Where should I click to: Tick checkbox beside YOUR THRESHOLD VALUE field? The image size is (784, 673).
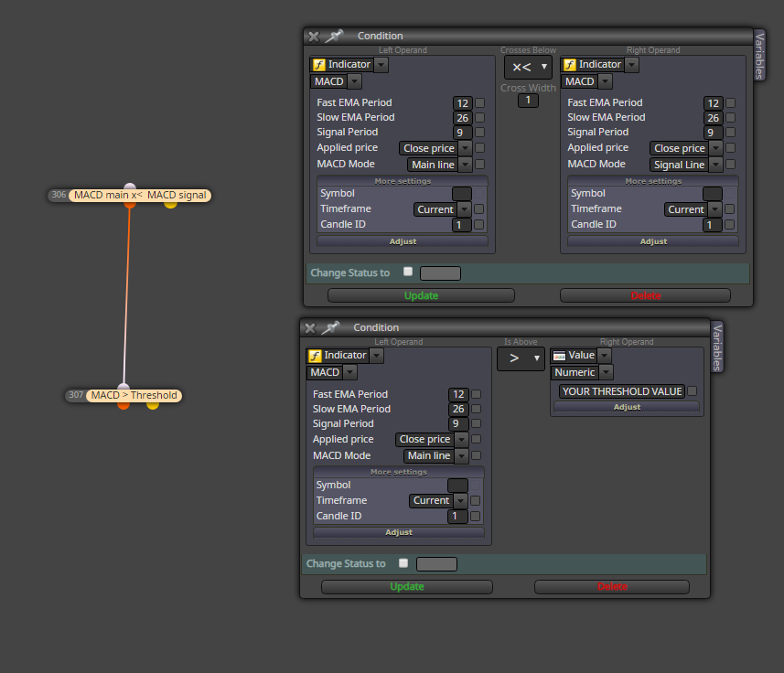point(692,391)
